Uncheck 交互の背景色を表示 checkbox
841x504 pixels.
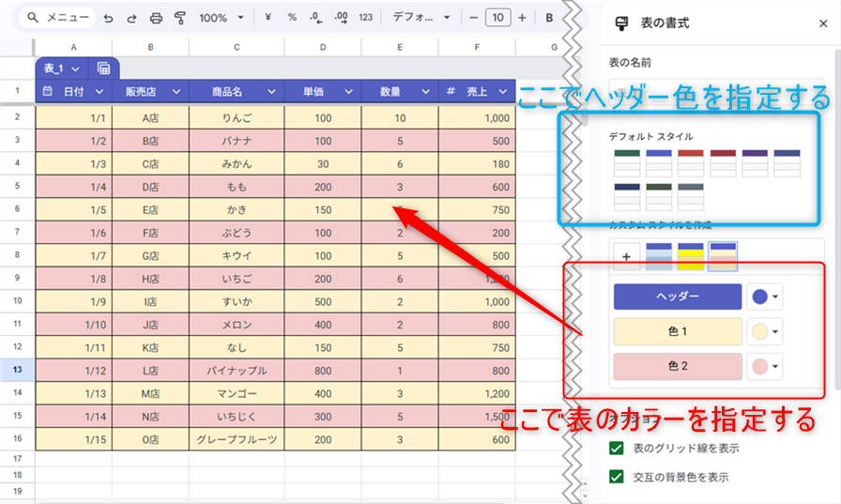[617, 477]
